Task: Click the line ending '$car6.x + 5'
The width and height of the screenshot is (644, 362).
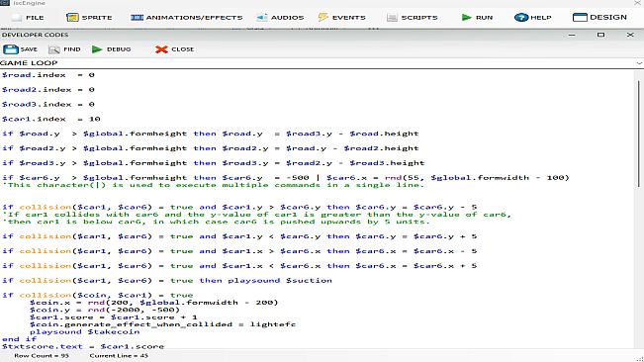Action: pos(239,266)
